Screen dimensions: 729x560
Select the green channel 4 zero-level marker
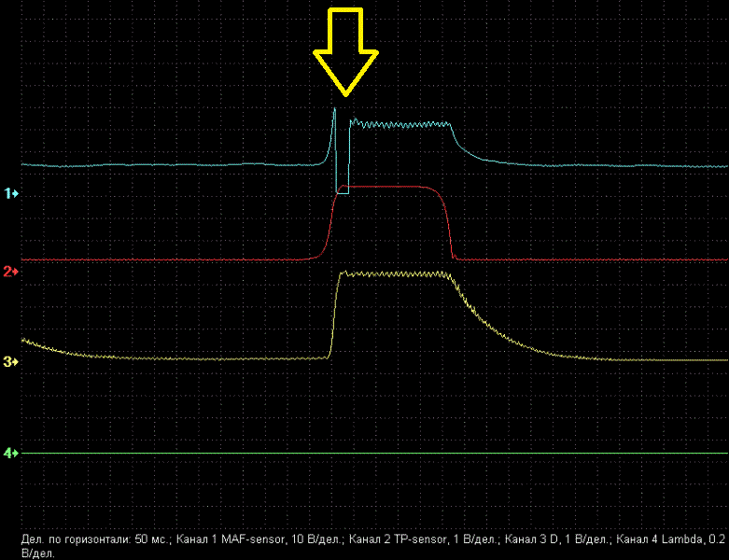pos(11,453)
